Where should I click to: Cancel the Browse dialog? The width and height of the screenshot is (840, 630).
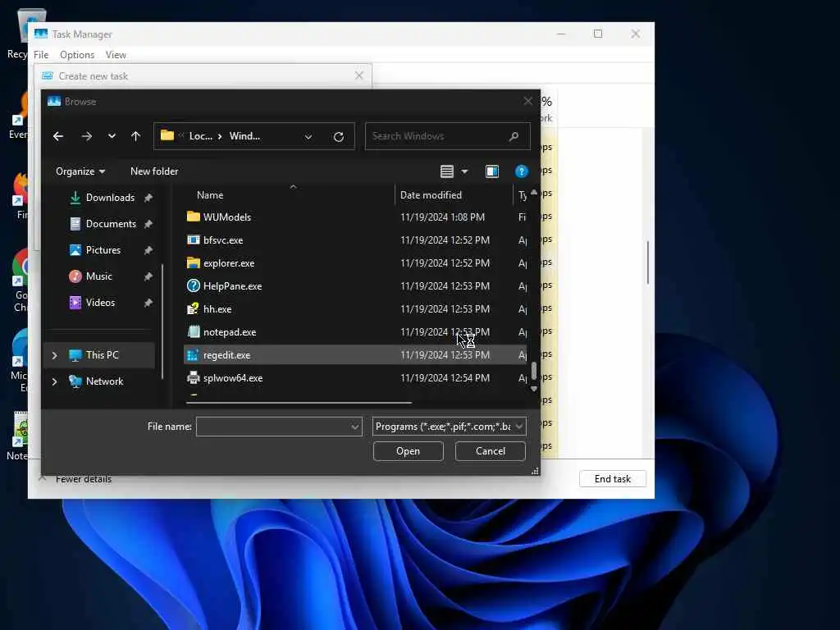pyautogui.click(x=491, y=451)
